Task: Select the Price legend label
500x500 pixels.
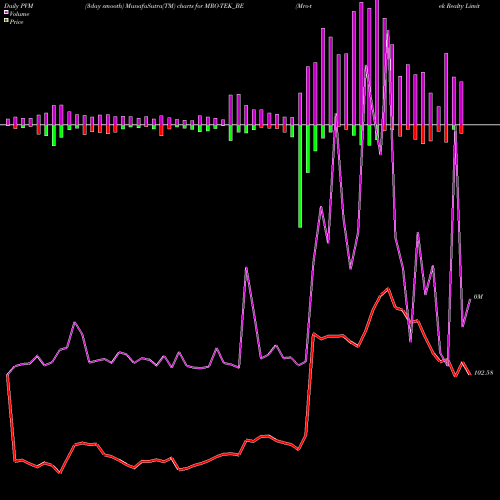Action: (x=16, y=22)
